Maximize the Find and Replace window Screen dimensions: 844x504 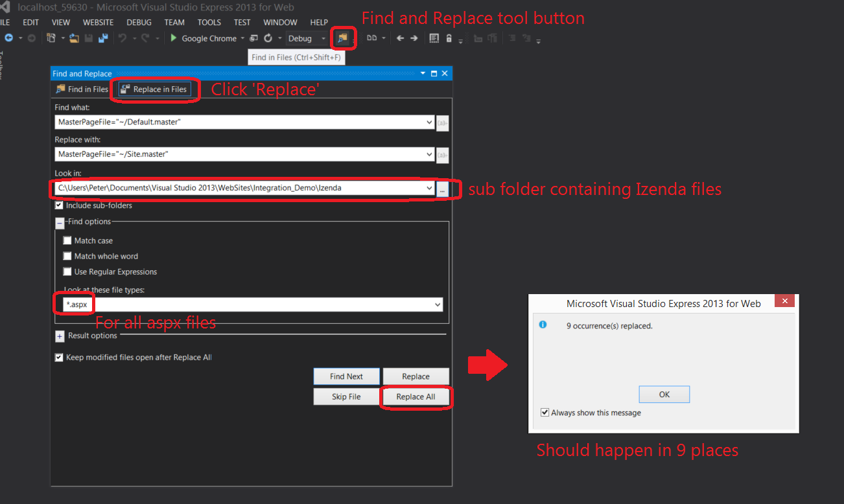coord(434,74)
